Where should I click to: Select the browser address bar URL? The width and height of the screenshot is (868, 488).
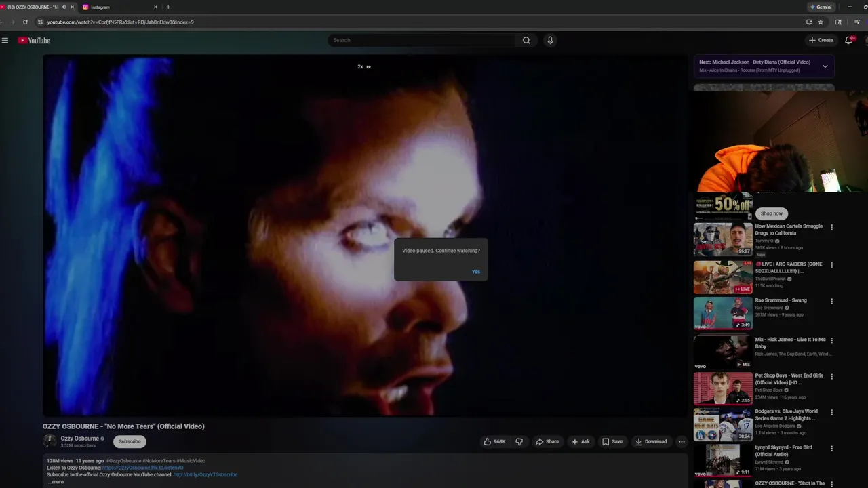[x=120, y=22]
